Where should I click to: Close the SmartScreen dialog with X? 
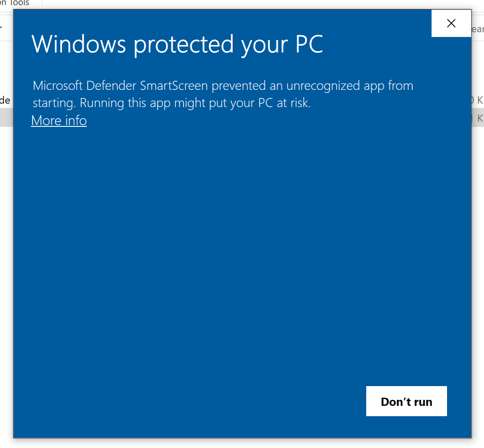tap(451, 24)
